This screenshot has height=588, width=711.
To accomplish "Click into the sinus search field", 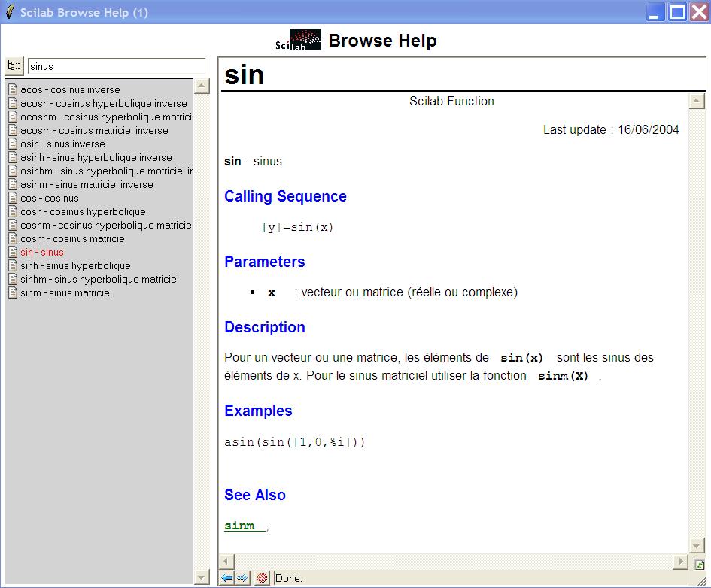I will [117, 66].
